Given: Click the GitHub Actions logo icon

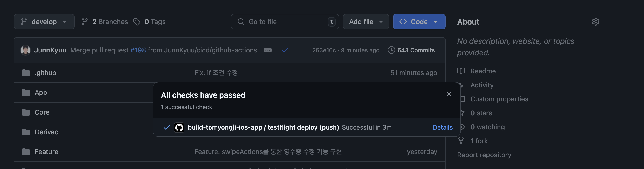Looking at the screenshot, I should coord(179,128).
